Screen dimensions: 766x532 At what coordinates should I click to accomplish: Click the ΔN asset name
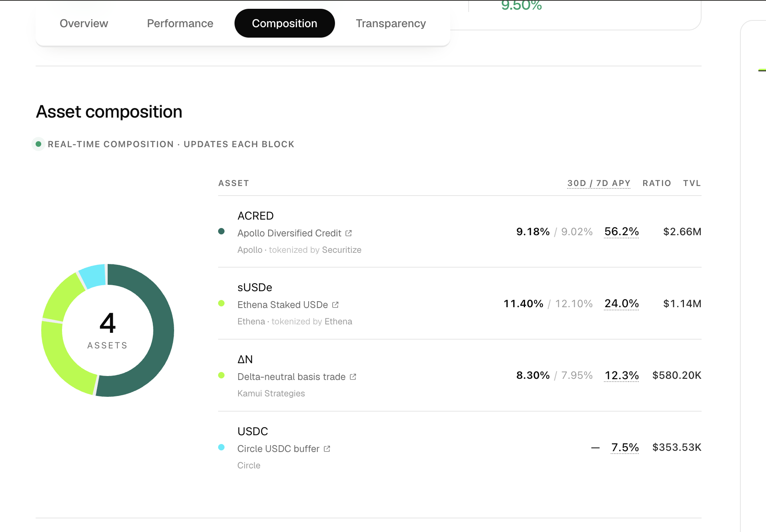(x=245, y=360)
